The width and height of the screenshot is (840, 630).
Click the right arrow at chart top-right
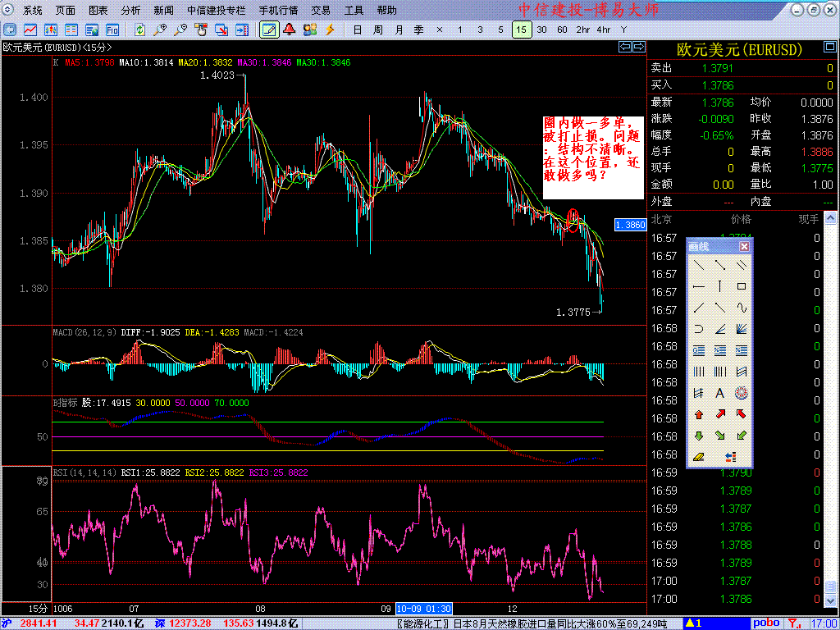pos(638,47)
